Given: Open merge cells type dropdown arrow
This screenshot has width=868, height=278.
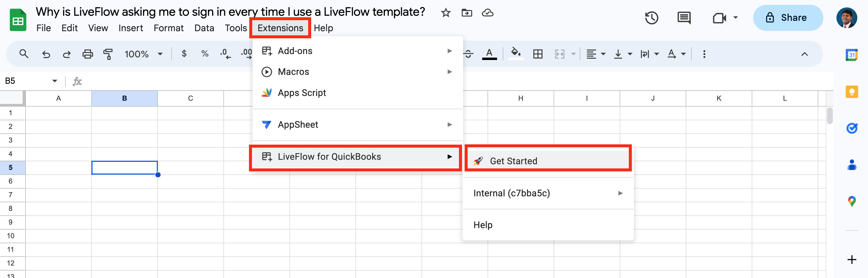Looking at the screenshot, I should pos(573,54).
